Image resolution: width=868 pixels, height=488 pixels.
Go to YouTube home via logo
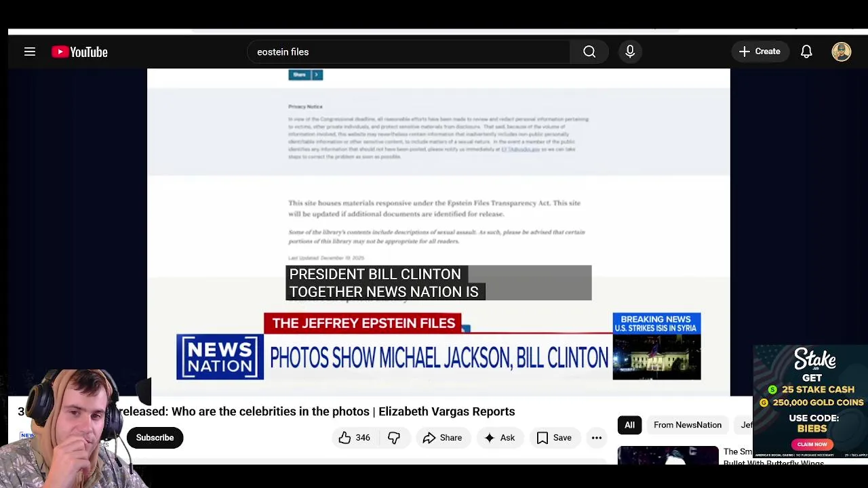point(79,52)
